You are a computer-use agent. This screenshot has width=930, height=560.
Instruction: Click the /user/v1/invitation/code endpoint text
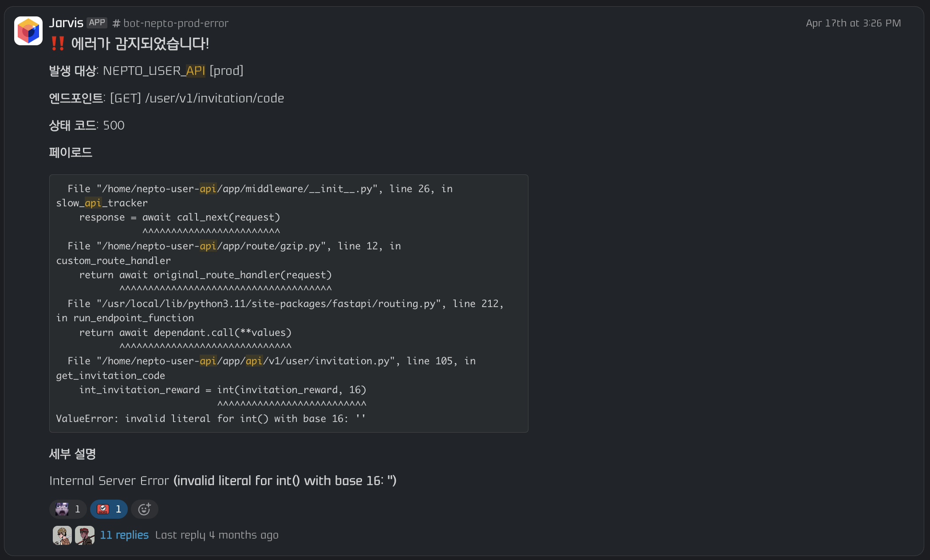(x=215, y=98)
